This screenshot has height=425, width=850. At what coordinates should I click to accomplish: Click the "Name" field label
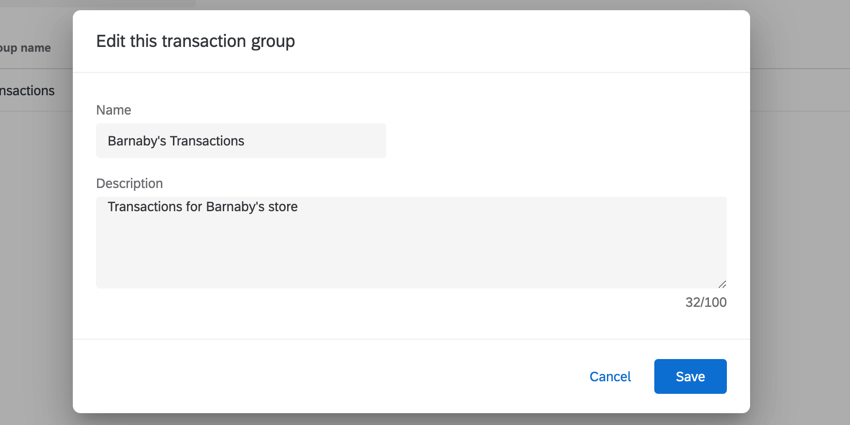tap(114, 110)
